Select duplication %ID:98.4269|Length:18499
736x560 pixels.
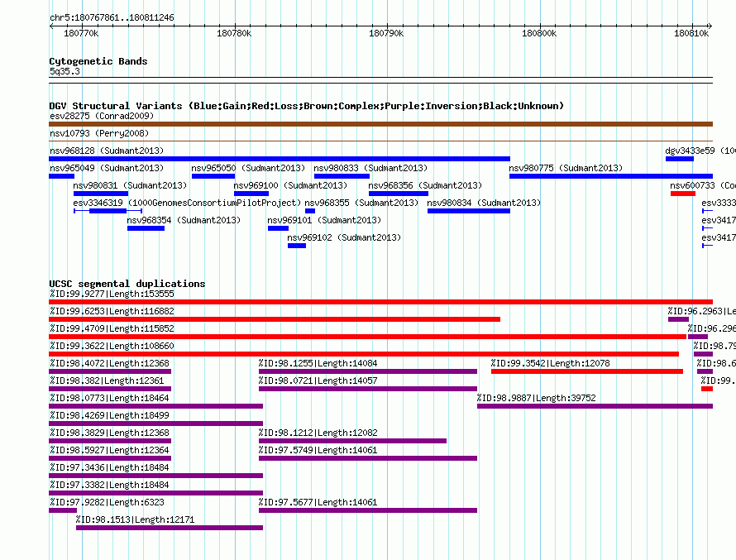[155, 424]
